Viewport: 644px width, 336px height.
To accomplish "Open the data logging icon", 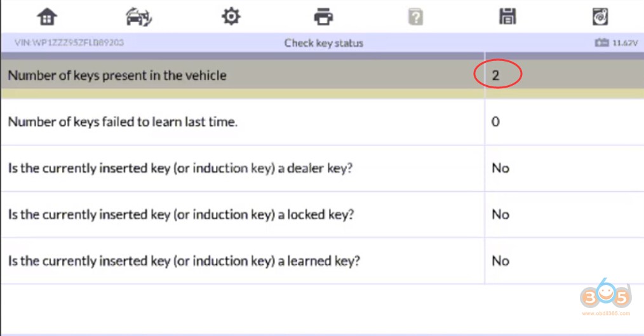I will point(600,17).
